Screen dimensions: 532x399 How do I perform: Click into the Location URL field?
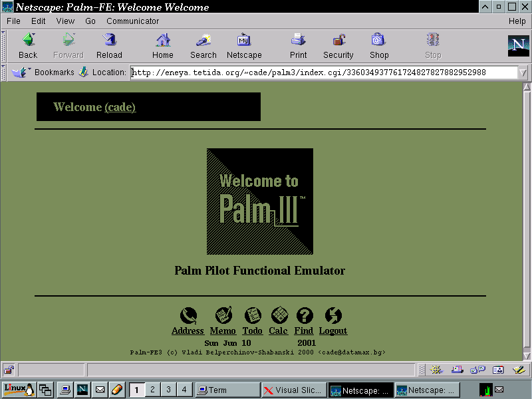tap(324, 72)
